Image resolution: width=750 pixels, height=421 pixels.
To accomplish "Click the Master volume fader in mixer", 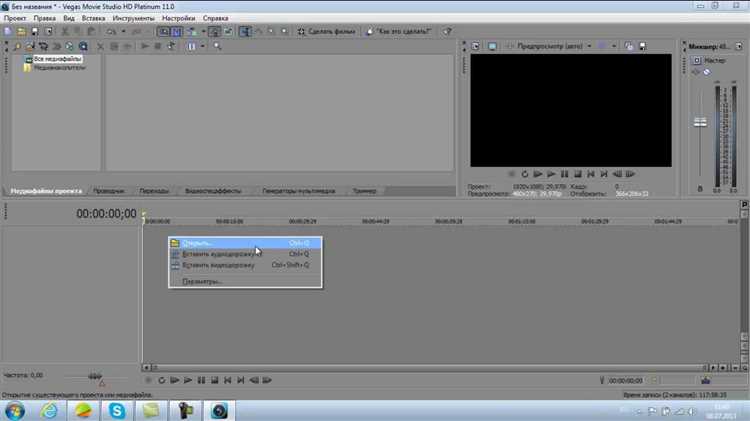I will 700,122.
